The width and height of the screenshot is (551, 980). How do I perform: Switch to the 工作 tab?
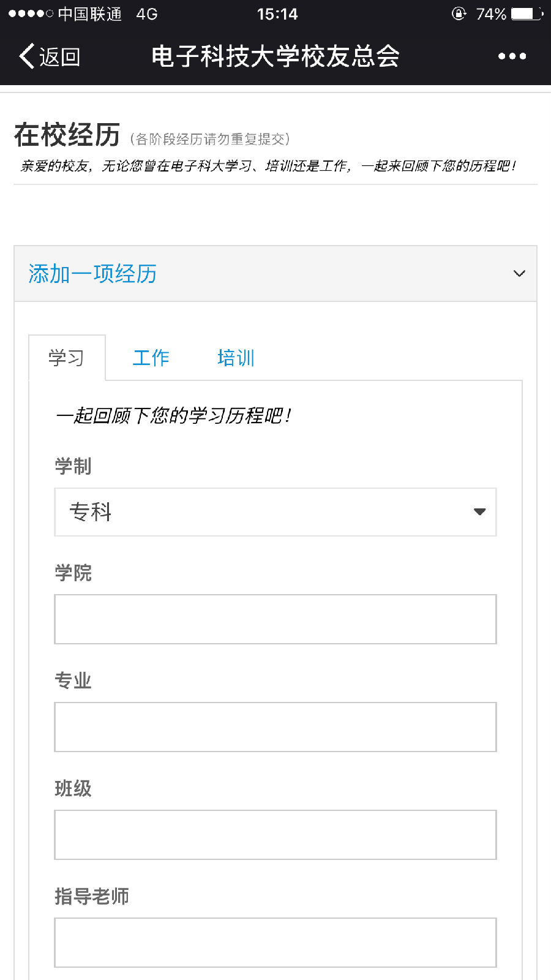pyautogui.click(x=151, y=358)
